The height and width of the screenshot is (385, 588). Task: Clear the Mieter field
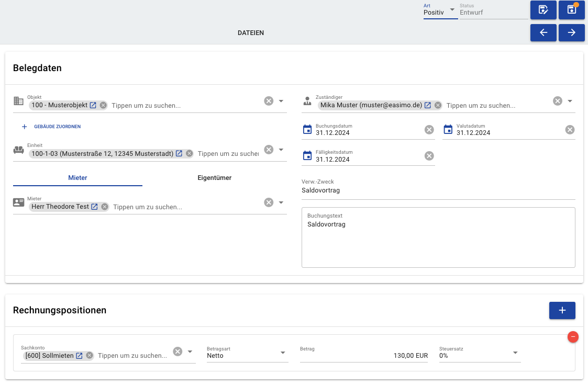point(269,202)
